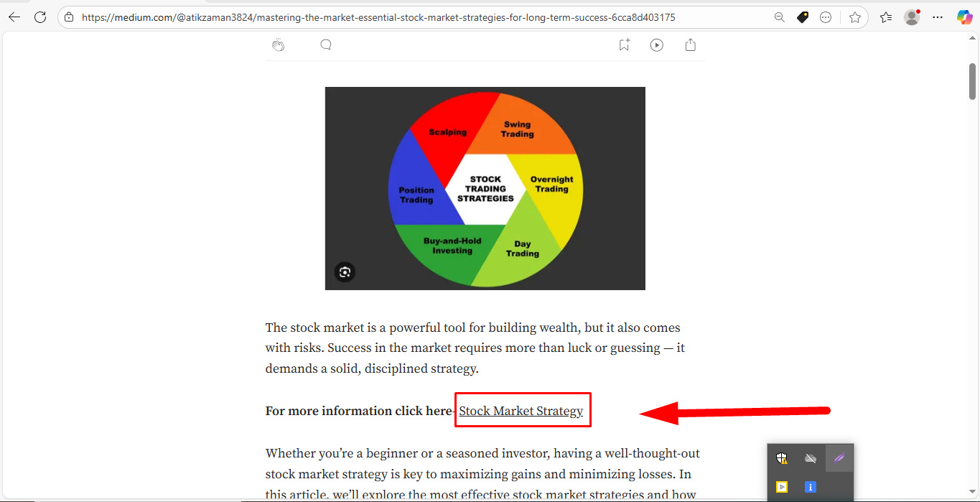Add this page to favorites with star

tap(854, 17)
